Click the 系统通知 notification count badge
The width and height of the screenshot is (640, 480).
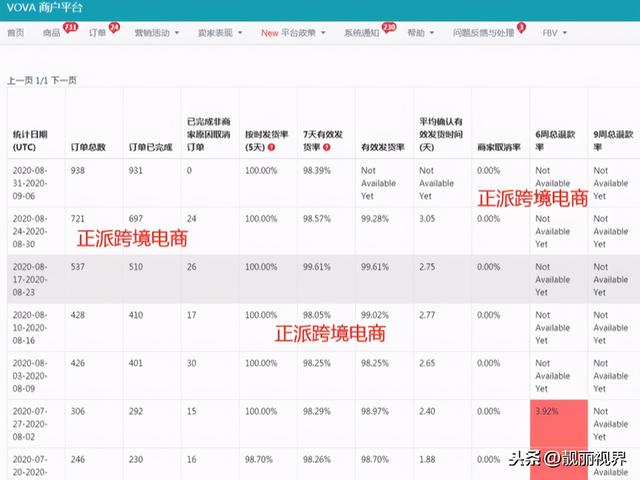389,26
